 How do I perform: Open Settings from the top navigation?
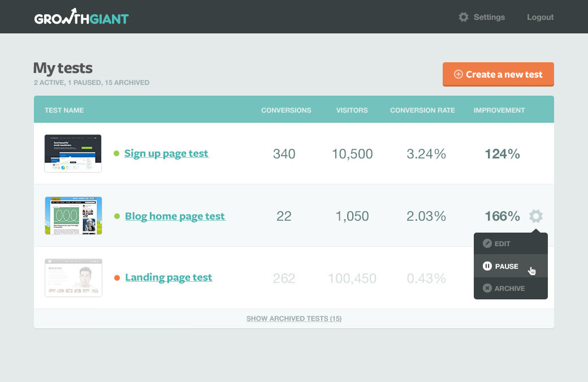click(489, 17)
